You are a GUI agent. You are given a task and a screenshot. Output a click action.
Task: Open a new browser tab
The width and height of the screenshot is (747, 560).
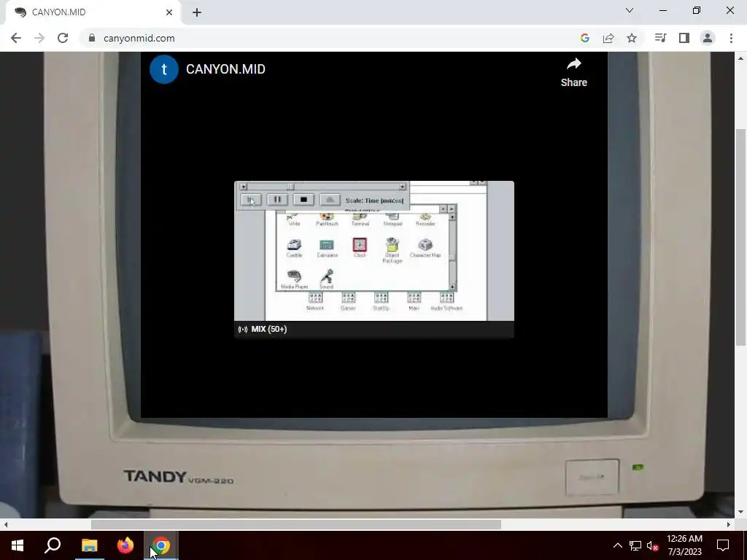(197, 12)
